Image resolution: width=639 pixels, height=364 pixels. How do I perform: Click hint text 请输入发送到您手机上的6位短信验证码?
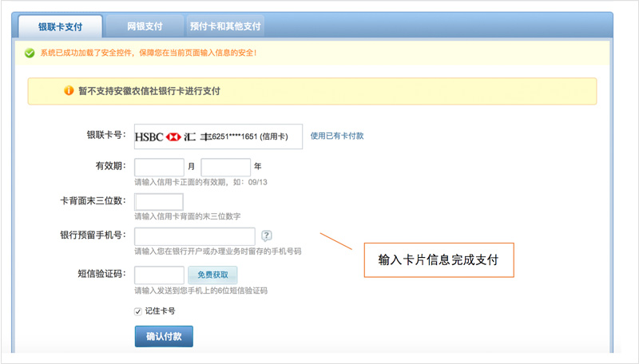click(201, 291)
